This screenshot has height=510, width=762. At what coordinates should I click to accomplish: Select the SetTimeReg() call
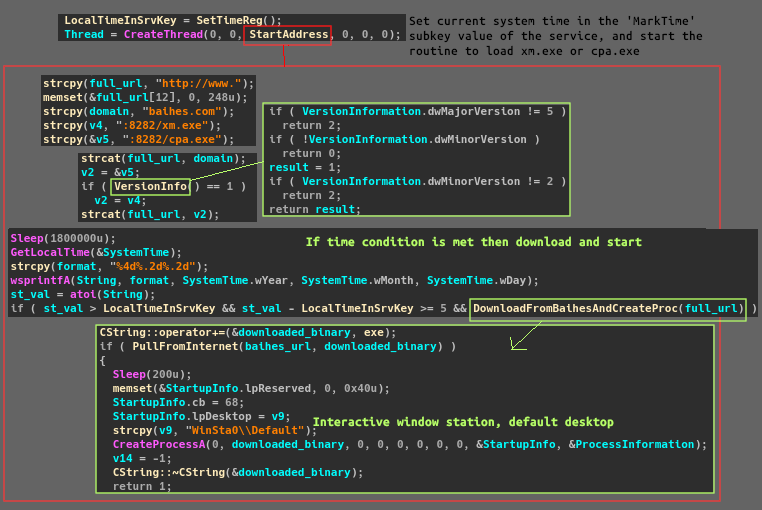239,20
